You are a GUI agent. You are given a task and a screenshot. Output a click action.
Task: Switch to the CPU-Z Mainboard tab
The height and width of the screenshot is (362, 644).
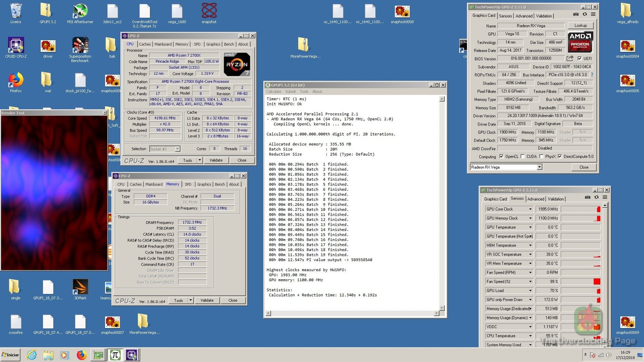163,44
